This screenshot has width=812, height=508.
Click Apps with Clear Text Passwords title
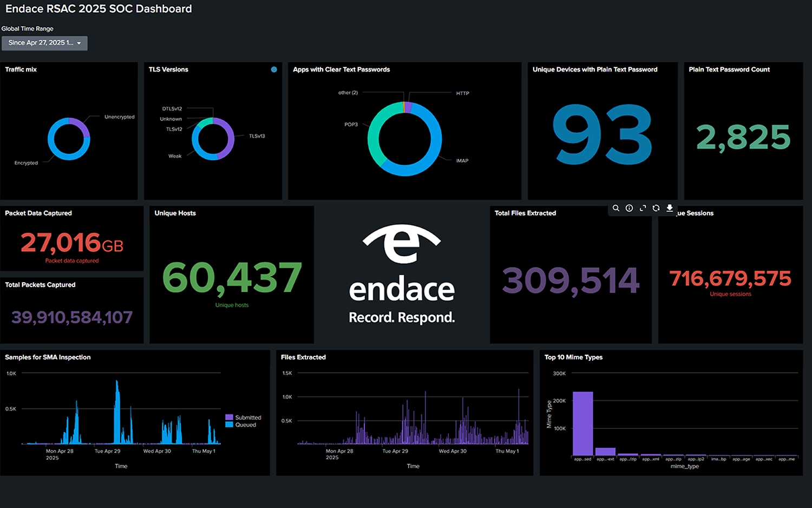point(342,69)
